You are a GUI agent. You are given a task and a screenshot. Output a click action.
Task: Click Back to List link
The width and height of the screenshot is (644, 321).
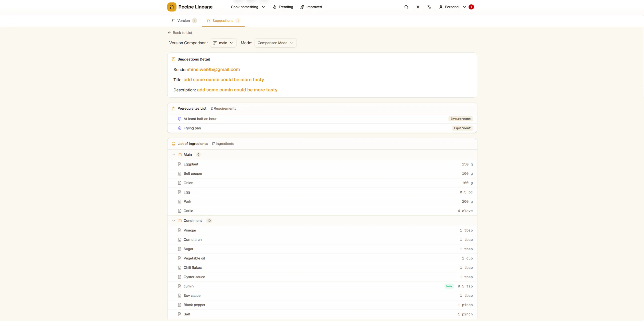pyautogui.click(x=180, y=33)
